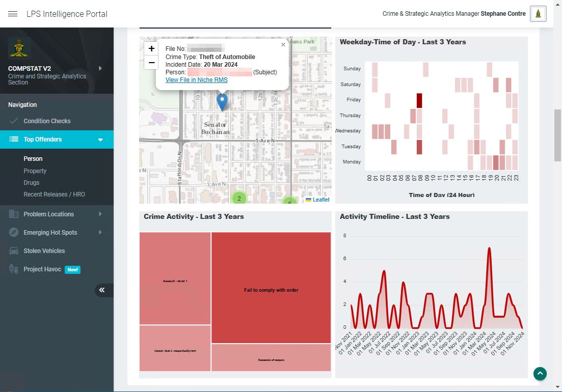Viewport: 562px width, 392px height.
Task: Click the green cluster marker labeled 2
Action: [x=239, y=199]
